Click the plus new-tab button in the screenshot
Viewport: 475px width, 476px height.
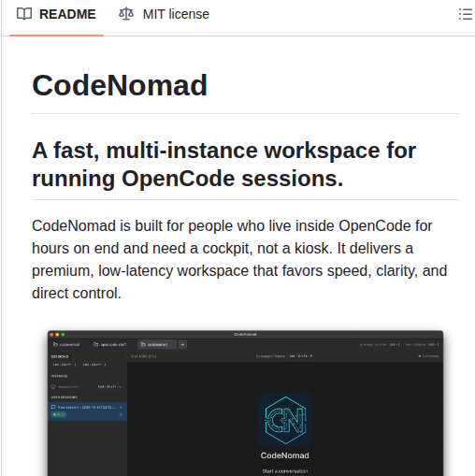182,344
